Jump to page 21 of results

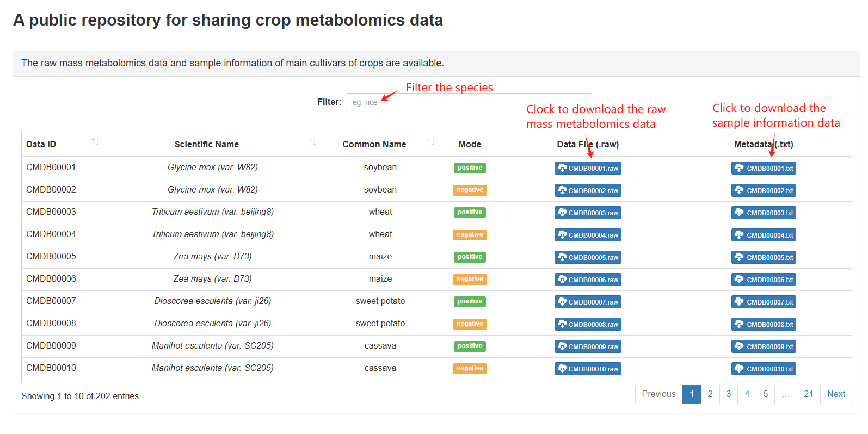809,394
